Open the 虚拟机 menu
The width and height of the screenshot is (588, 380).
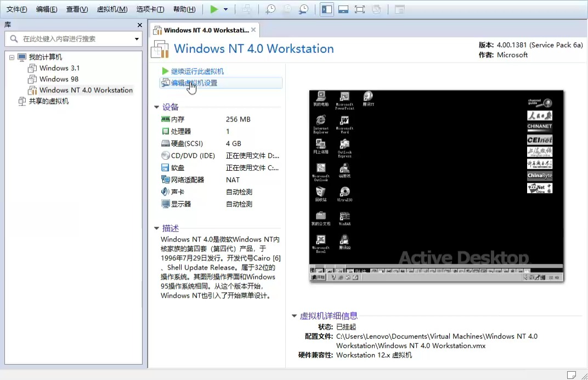point(112,9)
